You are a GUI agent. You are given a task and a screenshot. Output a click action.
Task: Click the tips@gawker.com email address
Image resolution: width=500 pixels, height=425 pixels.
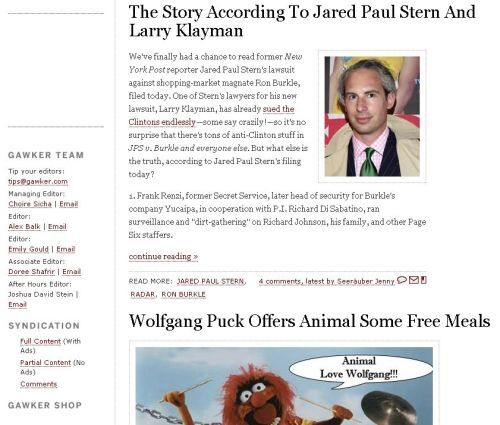coord(38,181)
